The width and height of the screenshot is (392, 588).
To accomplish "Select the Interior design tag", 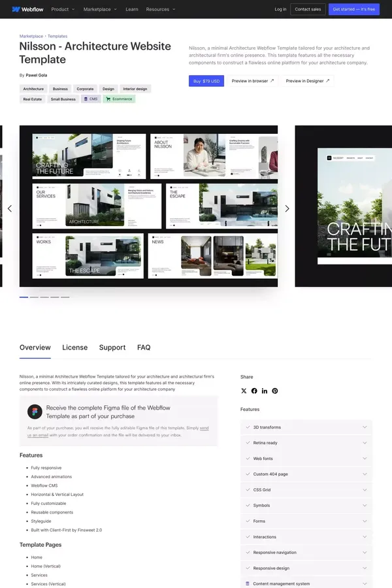I will click(135, 89).
